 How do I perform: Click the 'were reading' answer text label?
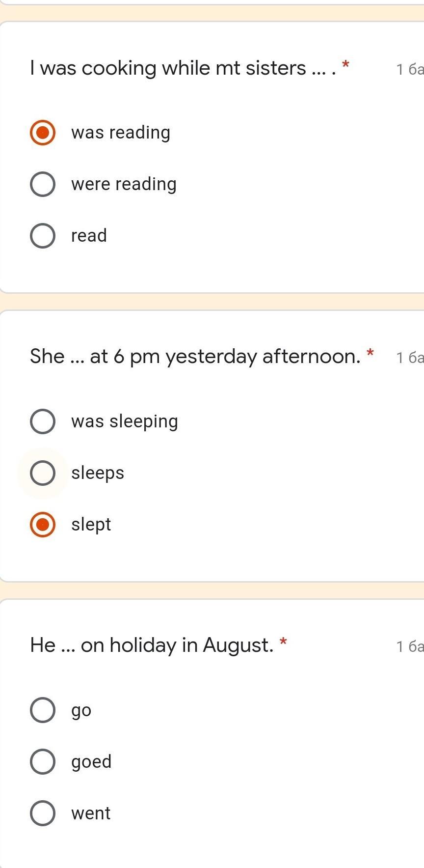pyautogui.click(x=124, y=184)
